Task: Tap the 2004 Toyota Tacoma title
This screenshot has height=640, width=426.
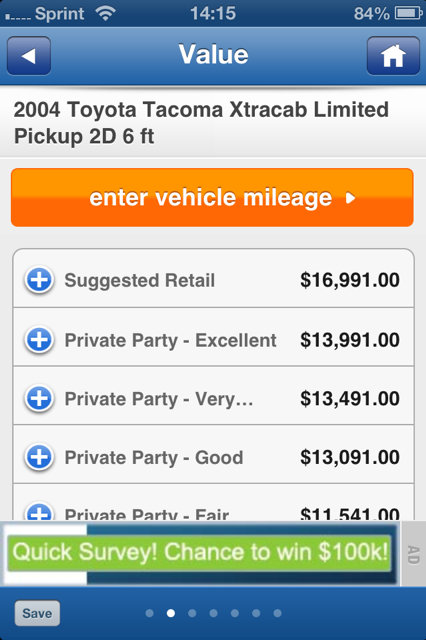Action: point(201,123)
